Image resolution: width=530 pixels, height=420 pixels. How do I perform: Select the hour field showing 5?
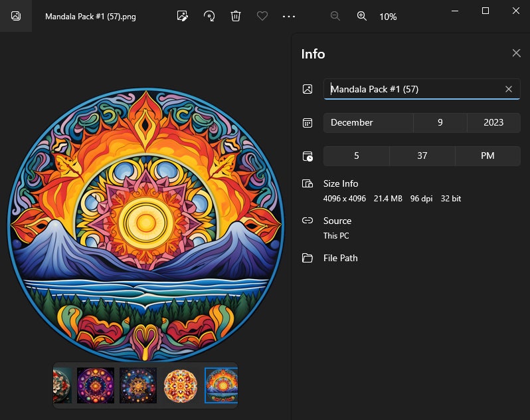tap(356, 156)
